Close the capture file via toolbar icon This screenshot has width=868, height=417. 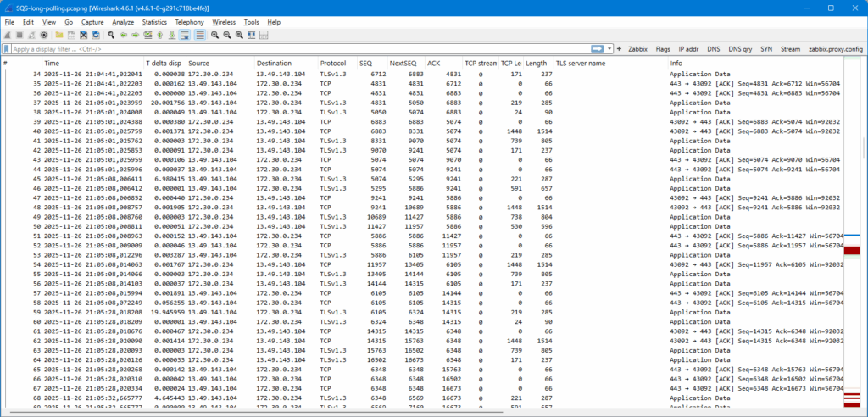pos(84,36)
